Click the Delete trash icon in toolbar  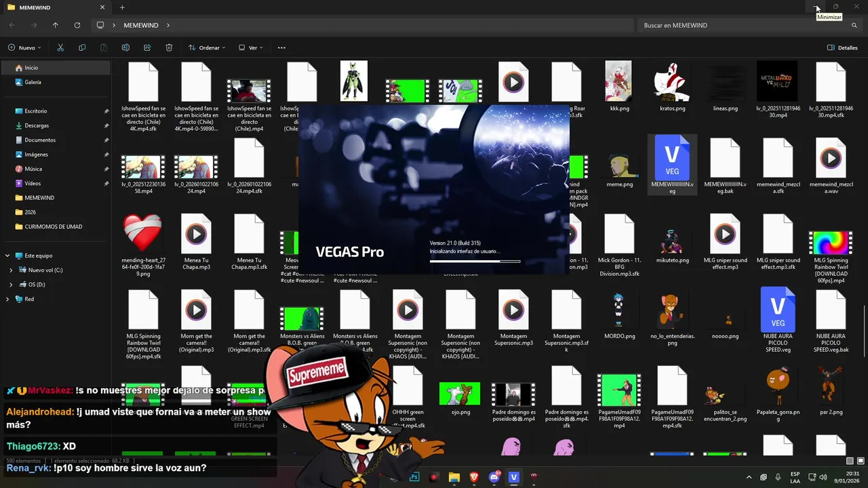coord(169,47)
